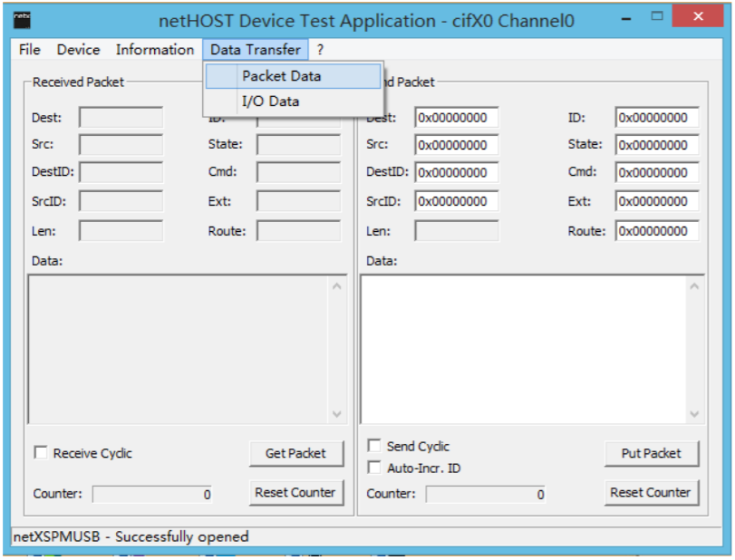
Task: Open the File menu
Action: coord(30,50)
